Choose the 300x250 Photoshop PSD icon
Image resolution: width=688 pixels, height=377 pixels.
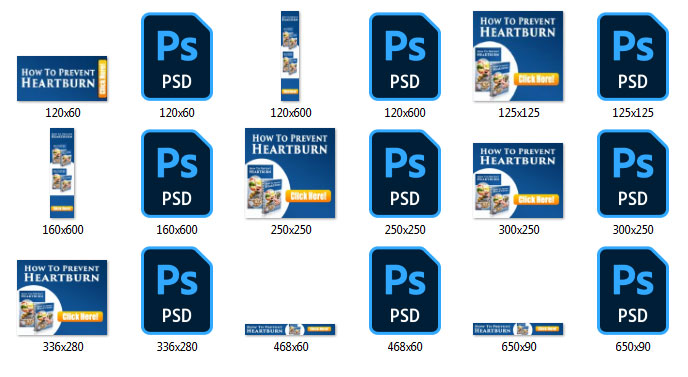(x=633, y=173)
